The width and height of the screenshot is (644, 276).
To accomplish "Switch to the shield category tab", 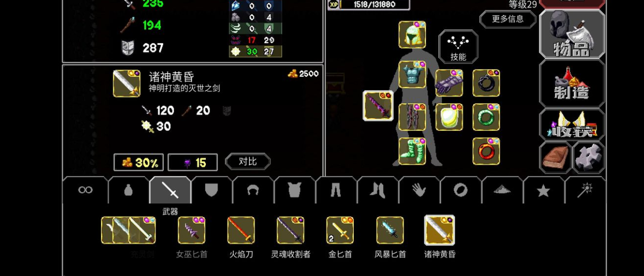I will coord(211,191).
